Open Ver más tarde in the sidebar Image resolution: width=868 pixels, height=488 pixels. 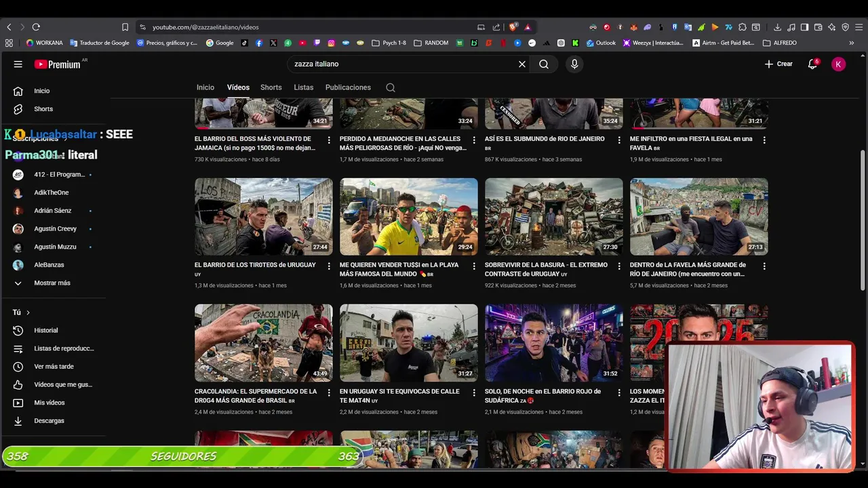(x=54, y=367)
